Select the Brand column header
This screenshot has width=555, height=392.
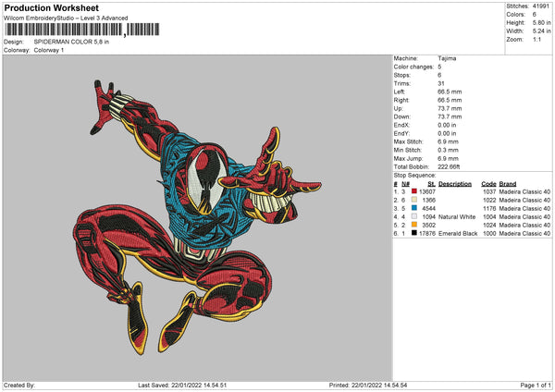(x=513, y=184)
